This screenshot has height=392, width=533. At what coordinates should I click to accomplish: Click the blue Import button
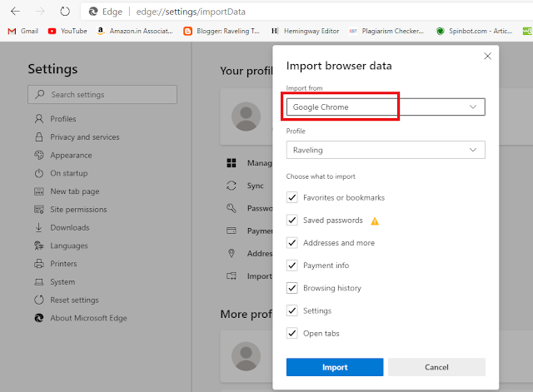click(335, 367)
